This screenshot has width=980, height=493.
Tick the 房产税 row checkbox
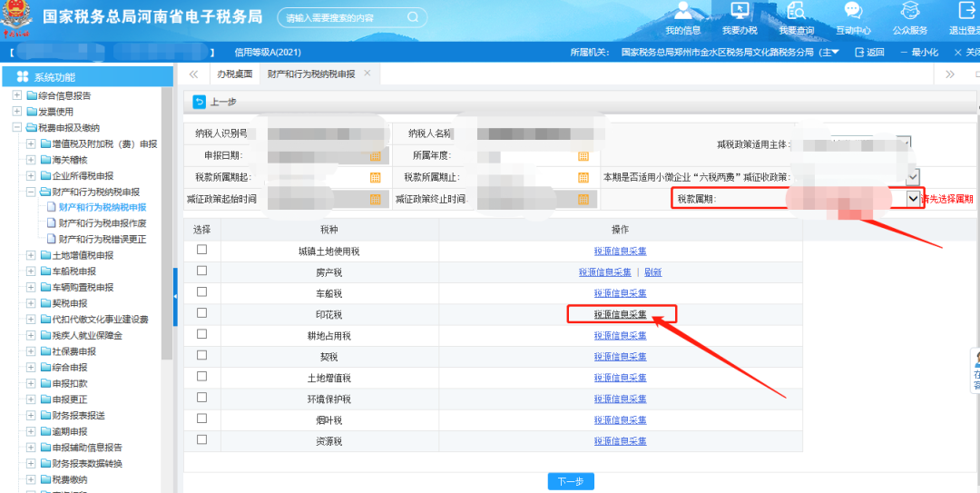tap(202, 271)
